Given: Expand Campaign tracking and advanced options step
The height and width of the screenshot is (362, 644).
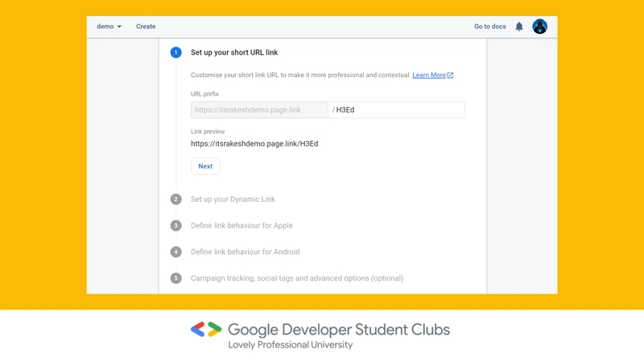Looking at the screenshot, I should click(297, 278).
